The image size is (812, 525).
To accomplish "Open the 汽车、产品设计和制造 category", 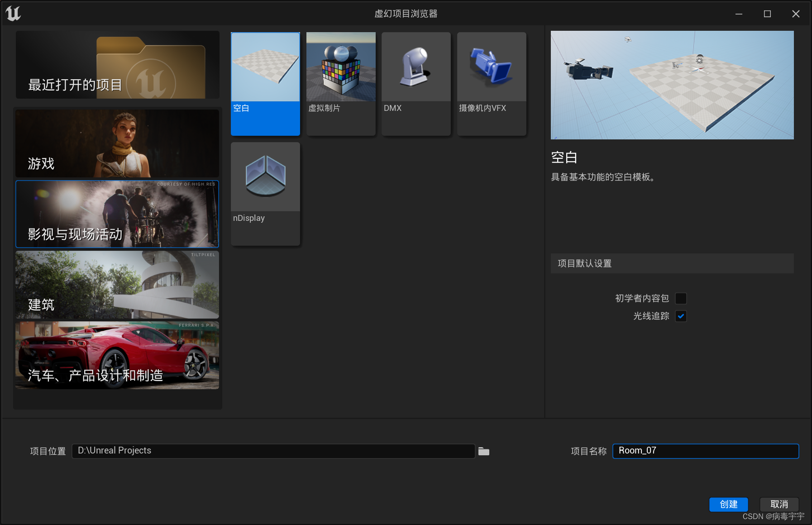I will 117,355.
